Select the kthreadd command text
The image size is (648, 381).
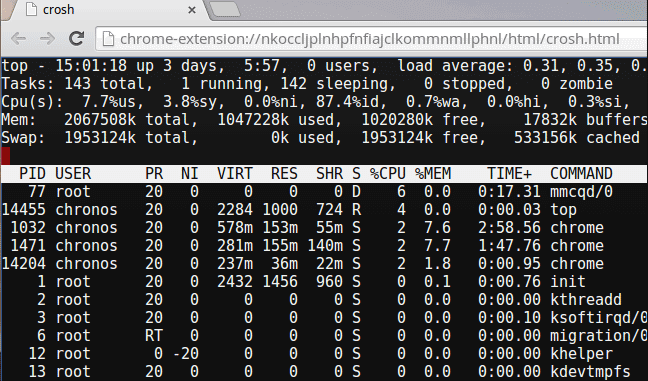586,300
